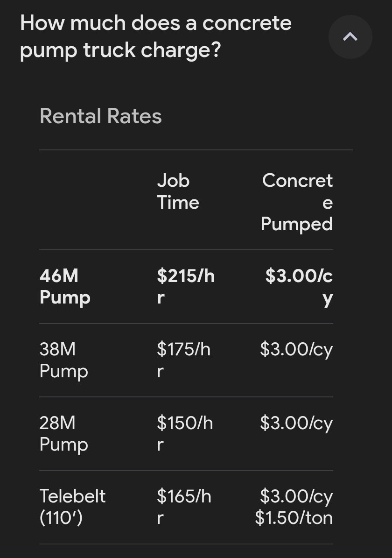392x558 pixels.
Task: Click the 28M Pump $3.00/cy cell
Action: pyautogui.click(x=296, y=423)
